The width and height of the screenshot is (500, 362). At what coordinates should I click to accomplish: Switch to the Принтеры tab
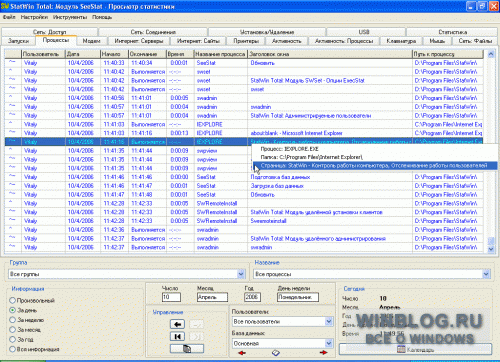tap(246, 41)
